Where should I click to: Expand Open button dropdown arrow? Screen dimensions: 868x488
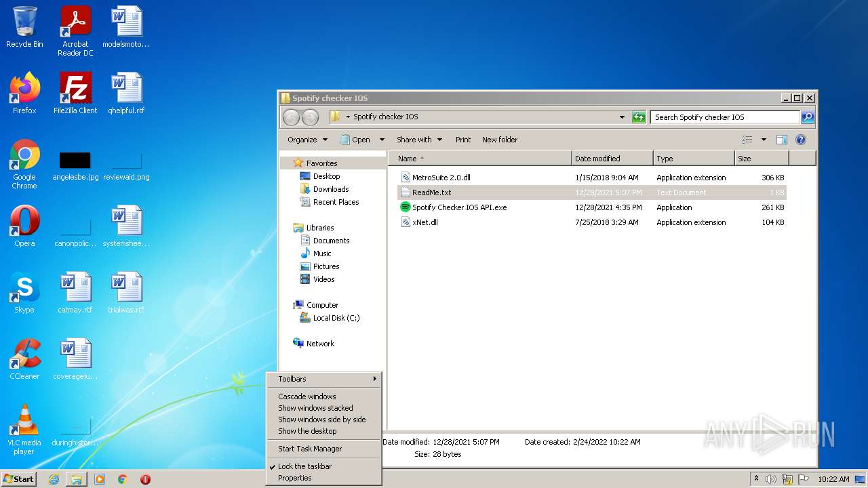(x=382, y=140)
